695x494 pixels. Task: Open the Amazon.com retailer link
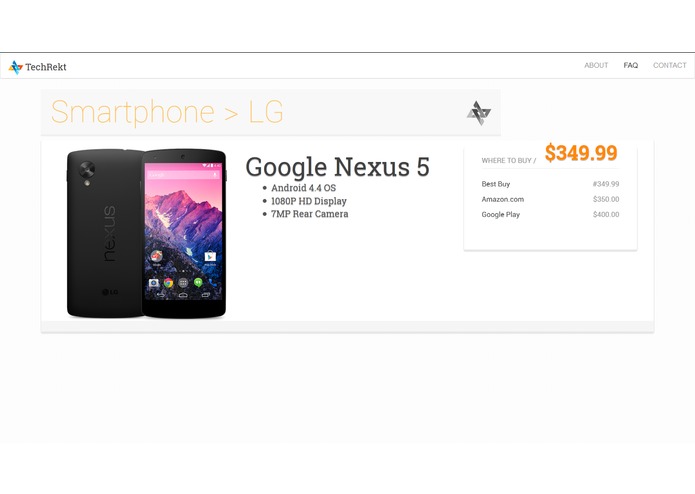(503, 199)
